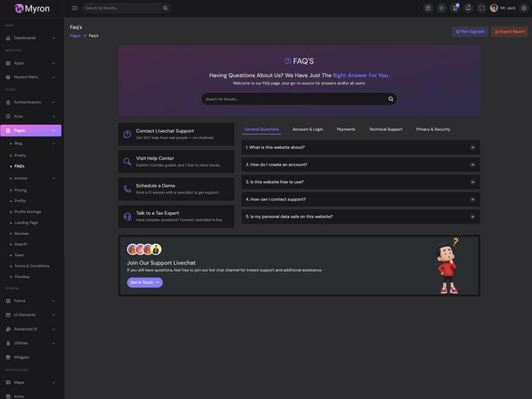Click the Export Report button
Image resolution: width=532 pixels, height=399 pixels.
tap(509, 31)
